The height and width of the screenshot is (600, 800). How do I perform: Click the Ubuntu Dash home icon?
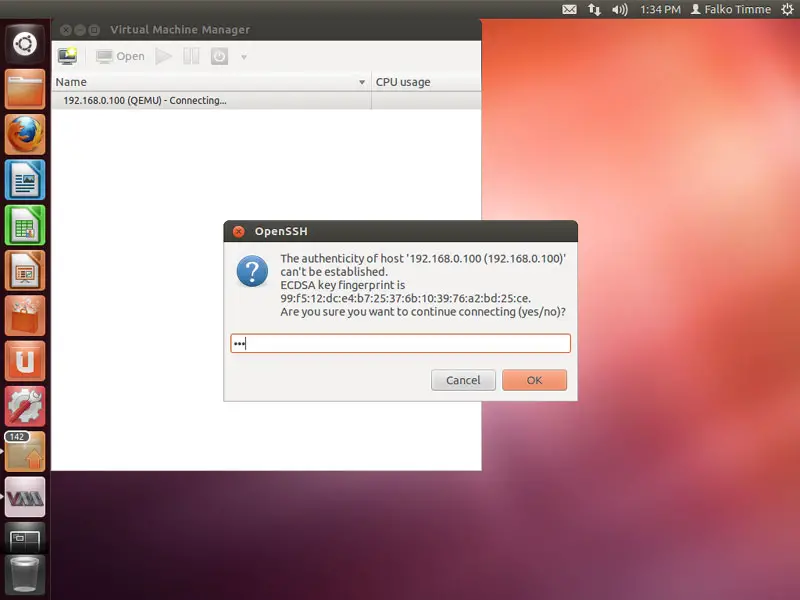click(24, 43)
